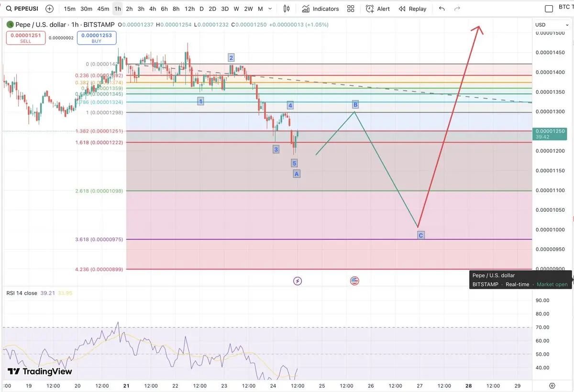This screenshot has height=392, width=574.
Task: Open the indicator templates grid icon
Action: (x=351, y=9)
